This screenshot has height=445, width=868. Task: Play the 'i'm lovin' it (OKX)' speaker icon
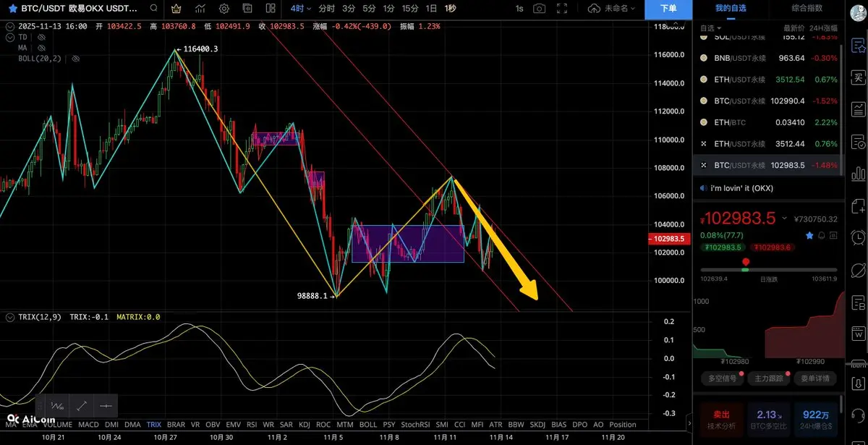click(x=704, y=188)
